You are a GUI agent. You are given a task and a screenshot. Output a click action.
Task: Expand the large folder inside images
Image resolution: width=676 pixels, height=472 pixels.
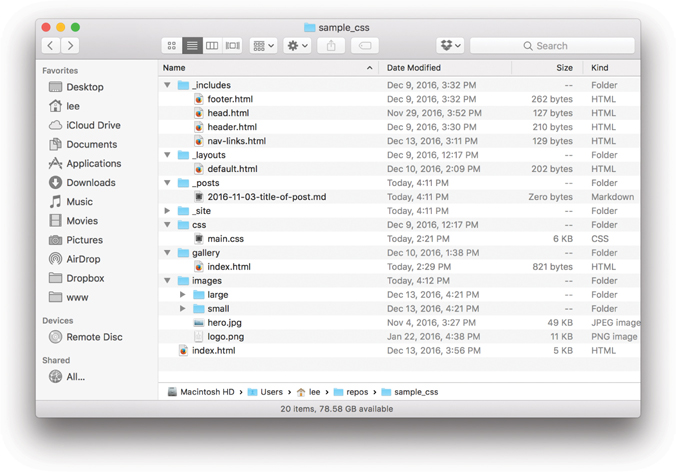point(183,295)
